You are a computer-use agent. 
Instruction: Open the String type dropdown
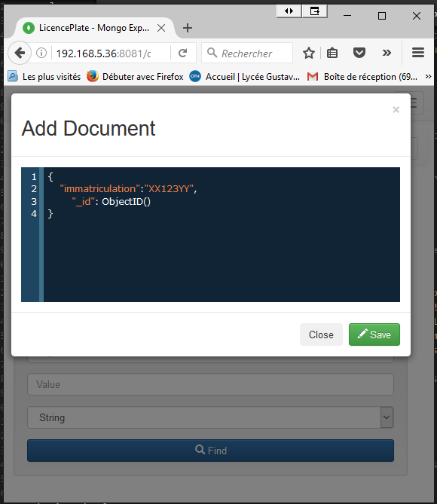[x=210, y=417]
